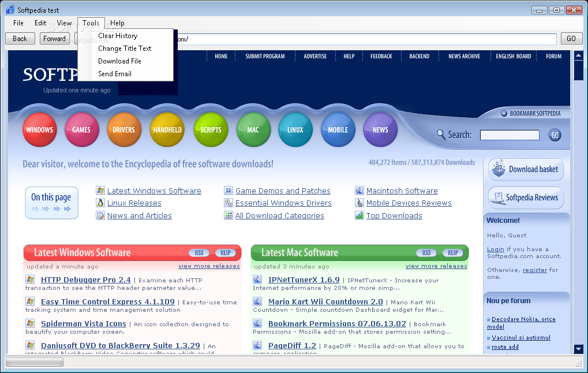Click the chart icon beside Top Downloads
The image size is (588, 373).
[359, 216]
